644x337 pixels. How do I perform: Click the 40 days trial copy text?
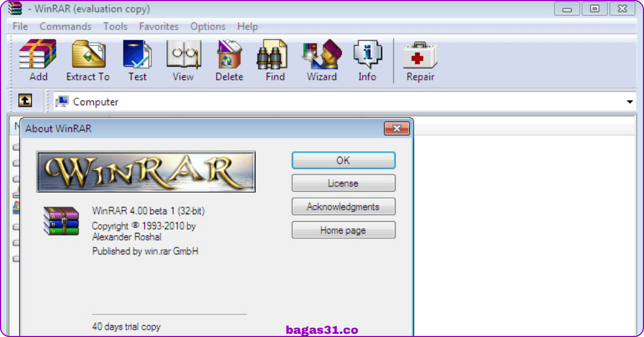(x=126, y=326)
